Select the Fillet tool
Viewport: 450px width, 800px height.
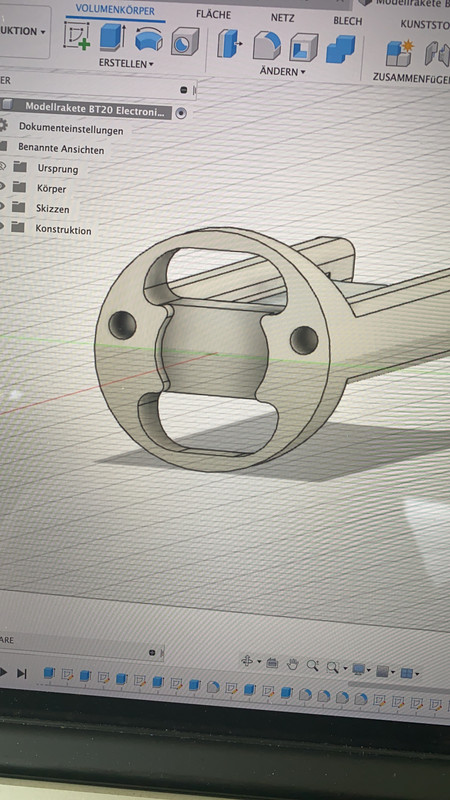point(267,45)
